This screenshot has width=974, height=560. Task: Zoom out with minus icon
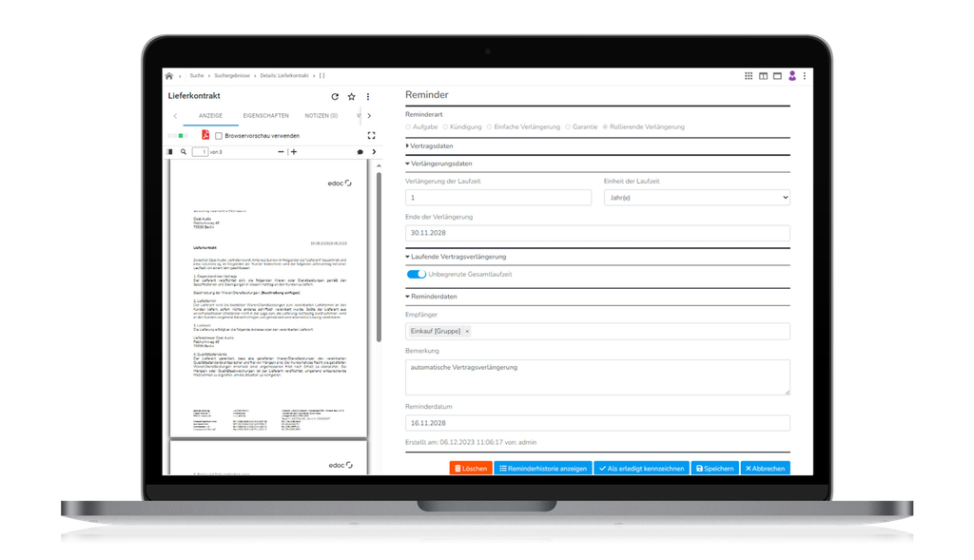pyautogui.click(x=281, y=151)
